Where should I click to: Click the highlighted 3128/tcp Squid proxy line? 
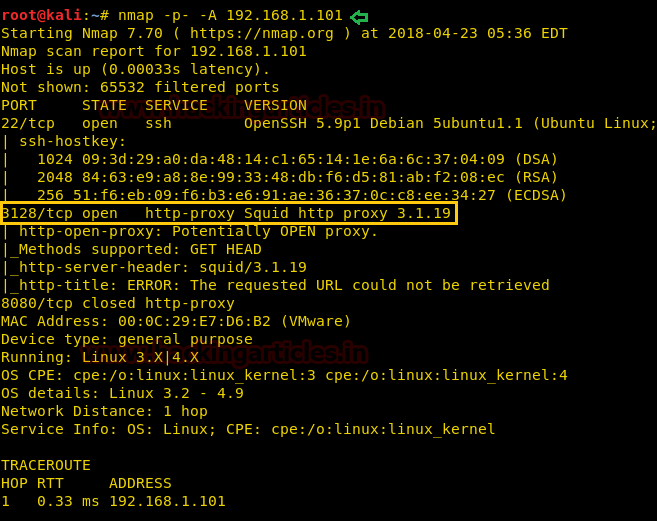click(228, 213)
